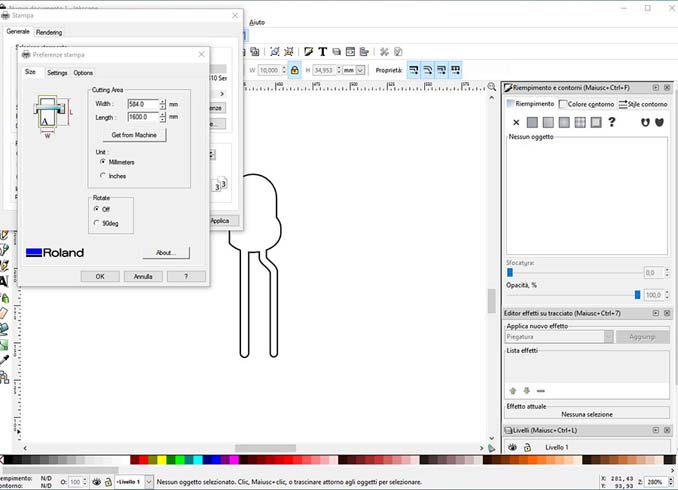678x490 pixels.
Task: Click the Group objects toolbar icon
Action: pyautogui.click(x=275, y=52)
